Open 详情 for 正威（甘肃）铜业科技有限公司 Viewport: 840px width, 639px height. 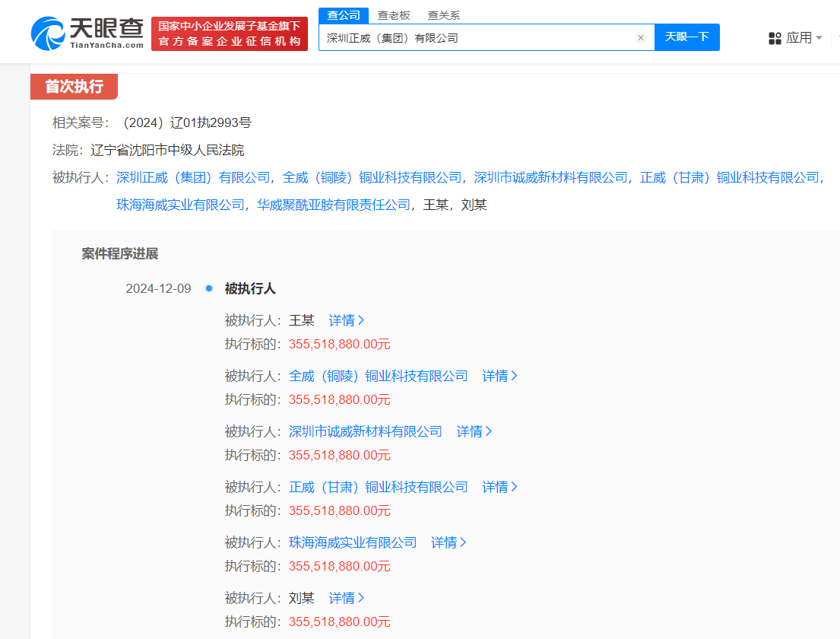pyautogui.click(x=499, y=487)
